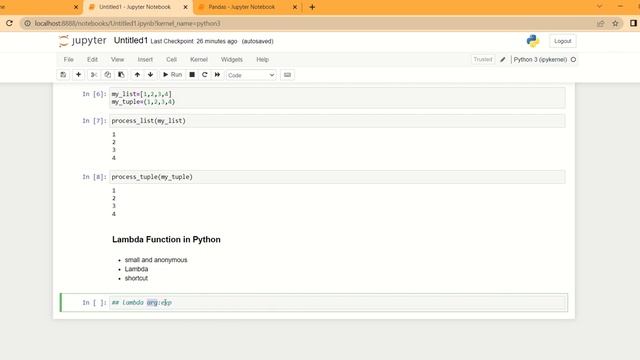Screen dimensions: 640x360
Task: Insert cell below with the plus icon
Action: click(x=78, y=75)
